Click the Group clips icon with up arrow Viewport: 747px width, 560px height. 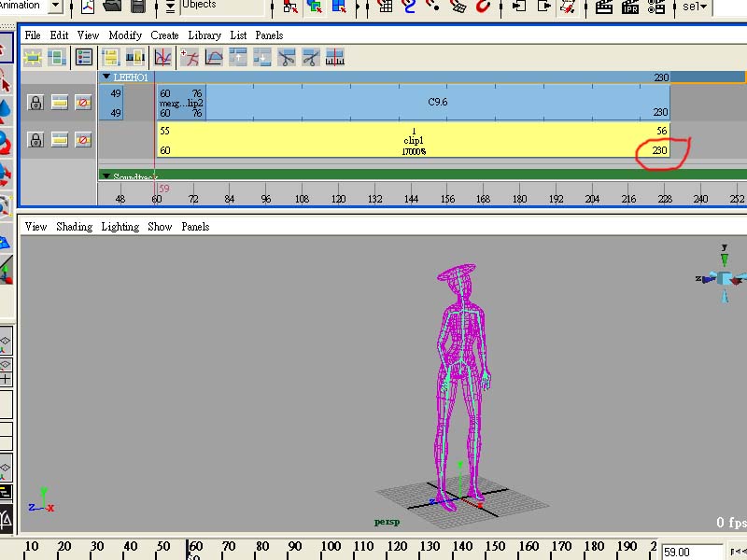[238, 58]
